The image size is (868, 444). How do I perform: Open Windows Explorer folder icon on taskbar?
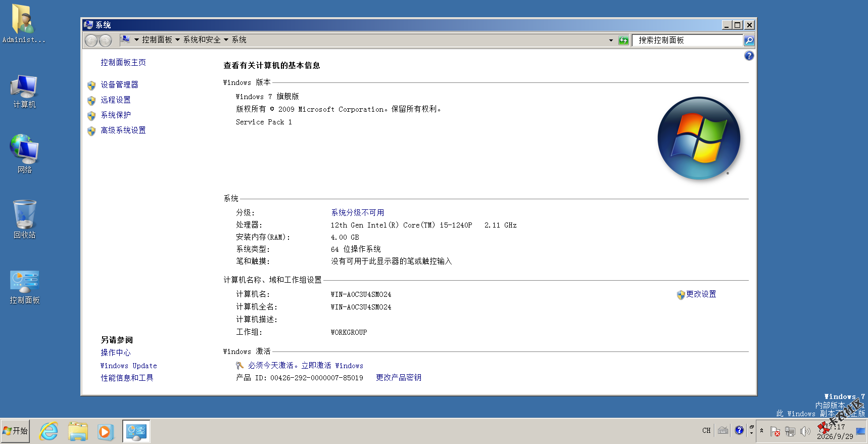pyautogui.click(x=78, y=431)
